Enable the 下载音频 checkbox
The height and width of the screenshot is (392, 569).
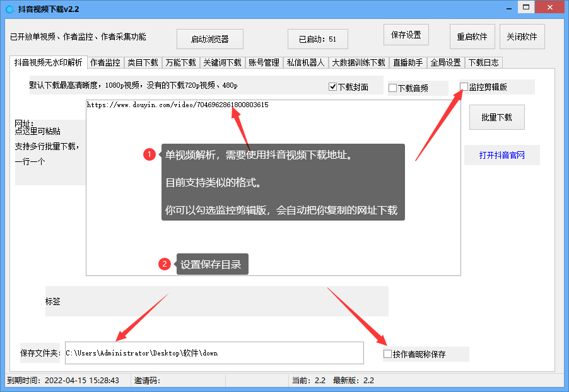392,88
